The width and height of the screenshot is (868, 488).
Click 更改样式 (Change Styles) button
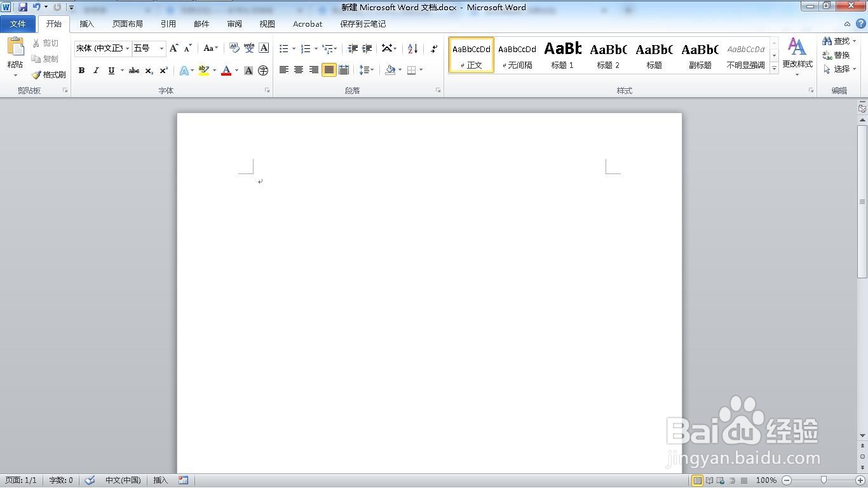tap(797, 57)
